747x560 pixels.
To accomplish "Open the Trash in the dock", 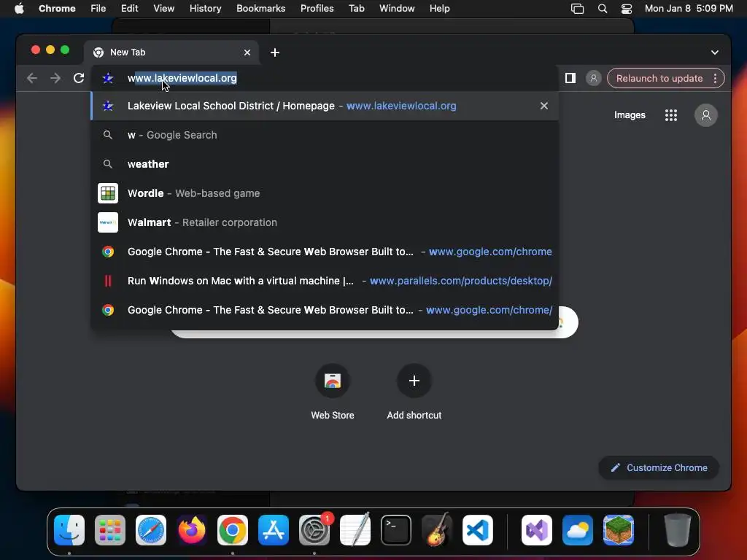I will [678, 530].
